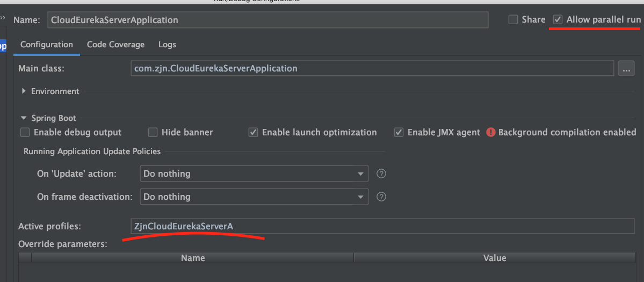This screenshot has height=282, width=644.
Task: Collapse the Spring Boot section
Action: click(x=24, y=118)
